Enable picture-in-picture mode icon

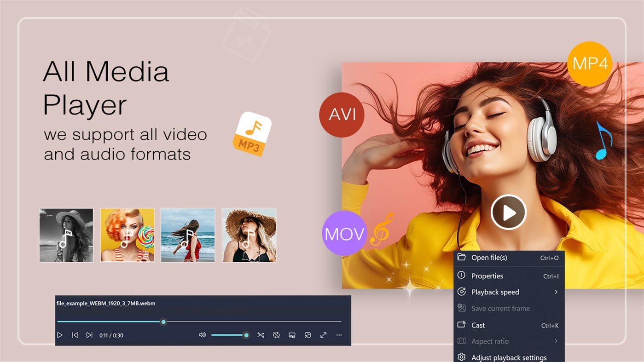[x=307, y=335]
